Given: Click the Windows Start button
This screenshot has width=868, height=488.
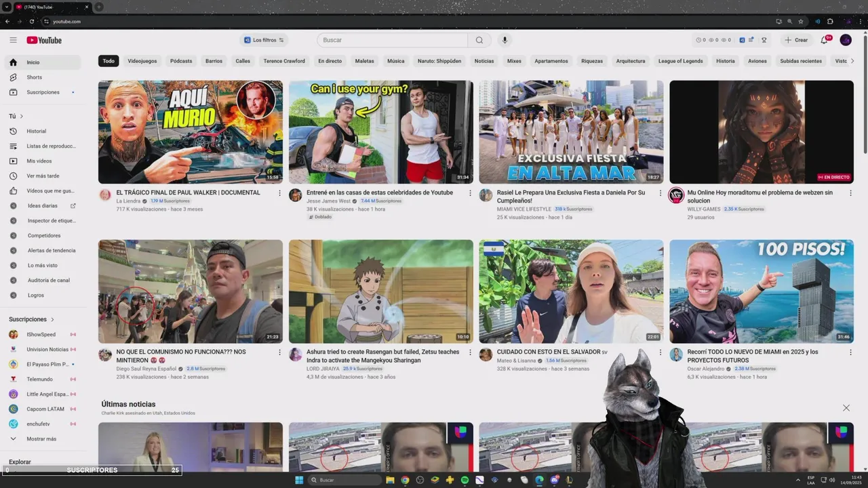Looking at the screenshot, I should tap(299, 480).
